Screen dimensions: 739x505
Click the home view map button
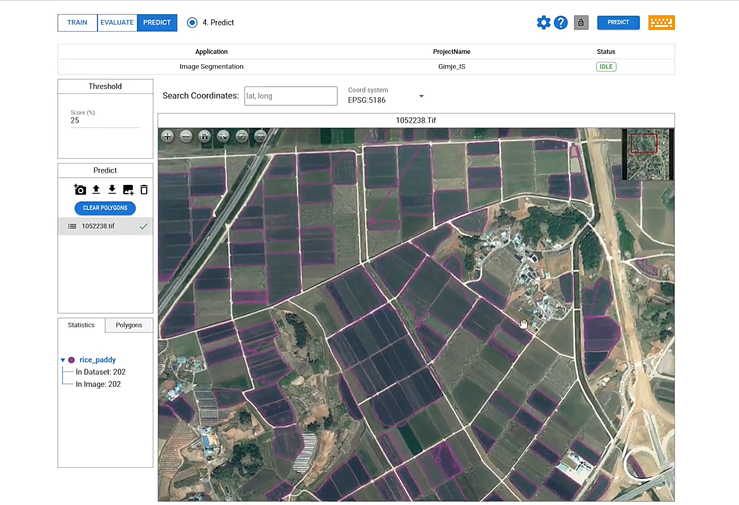point(204,136)
